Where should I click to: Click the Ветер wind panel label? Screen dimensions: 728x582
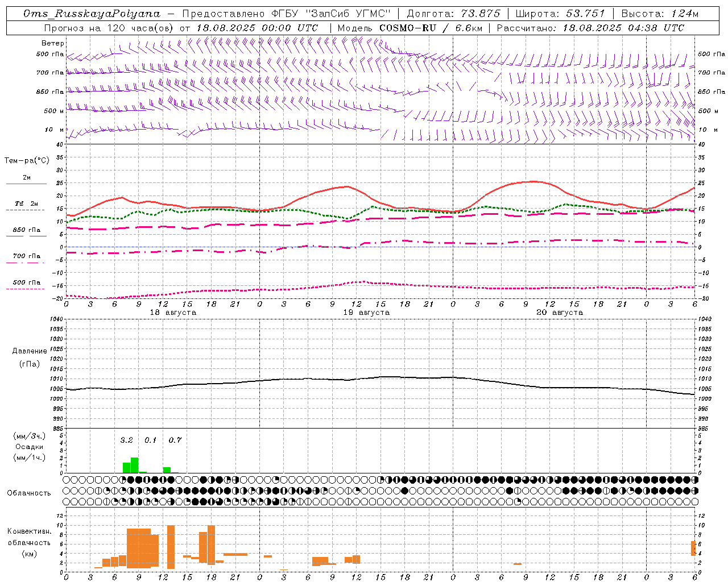coord(53,43)
